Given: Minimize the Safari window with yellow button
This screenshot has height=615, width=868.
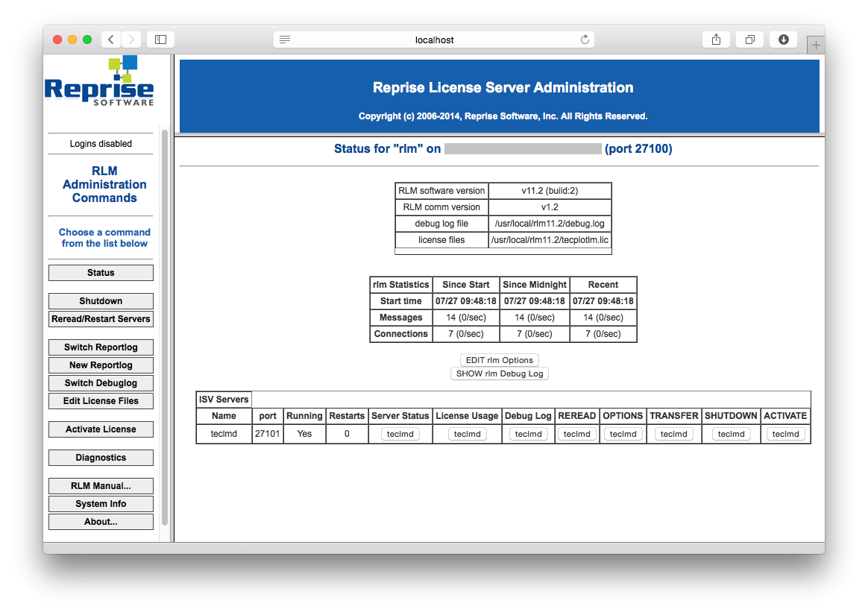Looking at the screenshot, I should (x=72, y=40).
